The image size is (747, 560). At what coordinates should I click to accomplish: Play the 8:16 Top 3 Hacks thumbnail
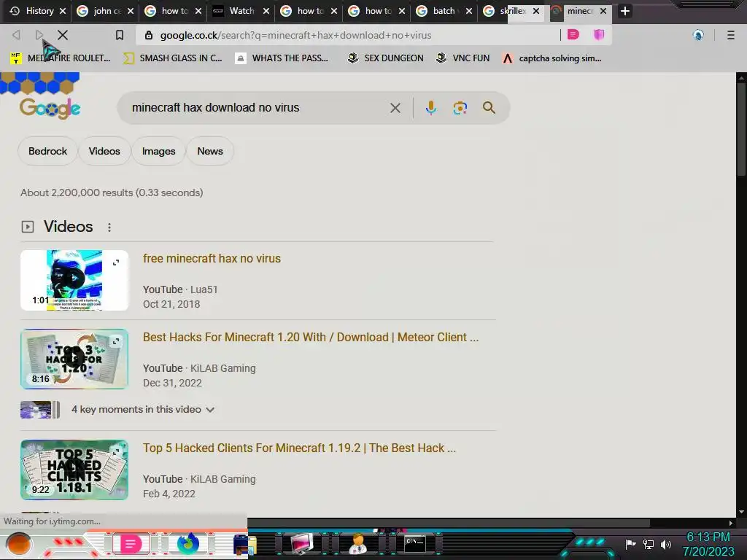pyautogui.click(x=74, y=359)
